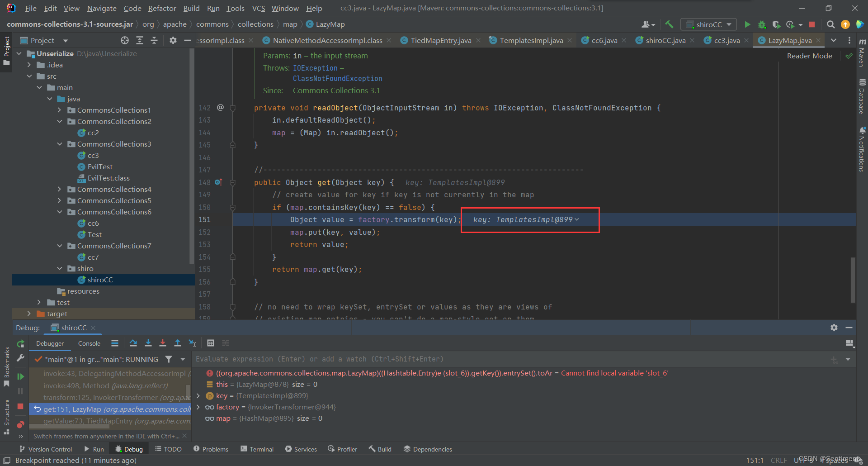The width and height of the screenshot is (868, 466).
Task: Open the Maven tool window on the right edge
Action: 862,53
